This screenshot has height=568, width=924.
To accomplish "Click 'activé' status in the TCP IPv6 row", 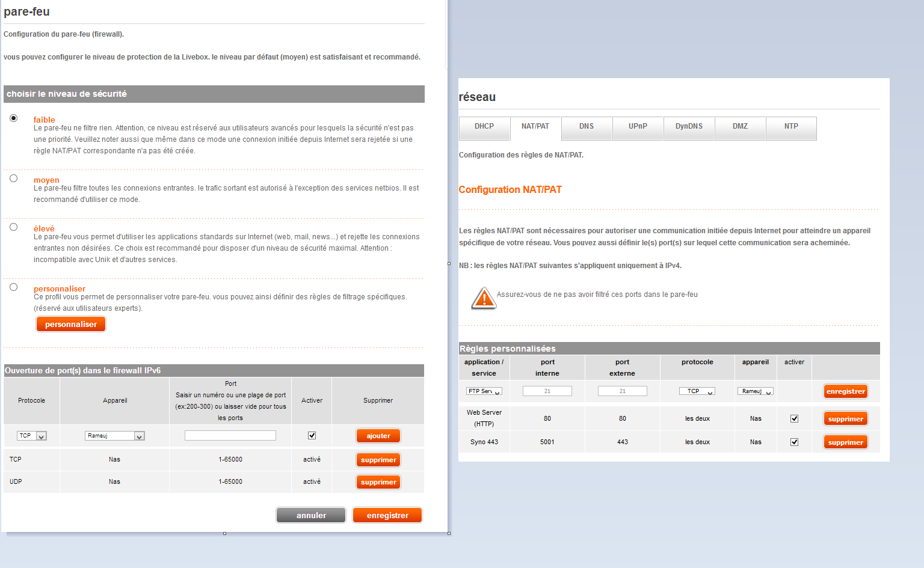I will (312, 459).
